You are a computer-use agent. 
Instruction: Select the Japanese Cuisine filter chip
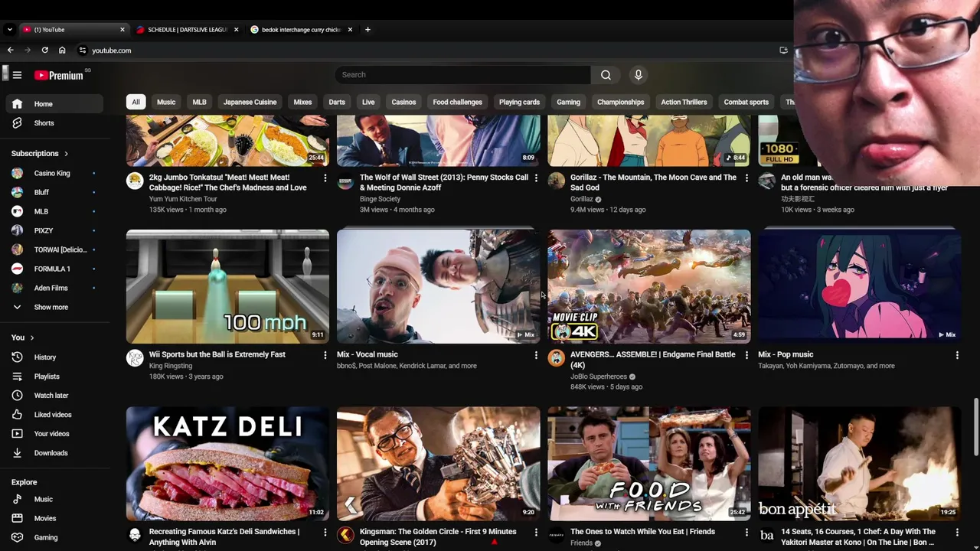pos(250,102)
